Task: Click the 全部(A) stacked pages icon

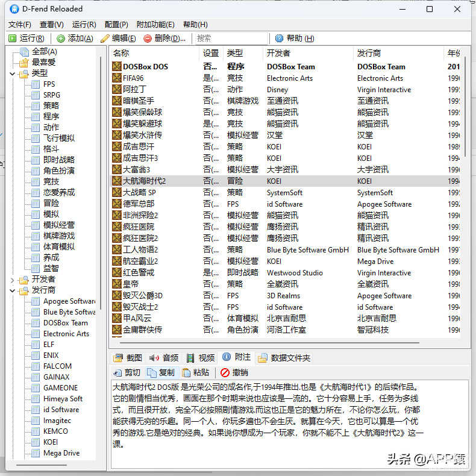Action: pyautogui.click(x=24, y=52)
